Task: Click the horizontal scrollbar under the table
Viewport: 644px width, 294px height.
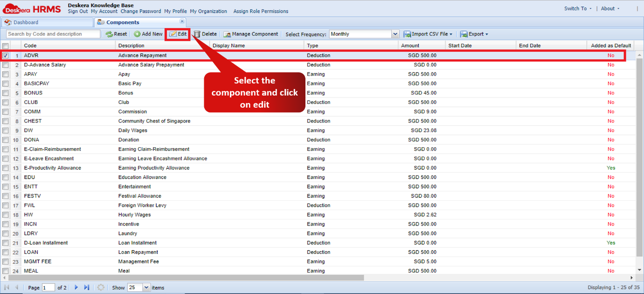Action: pyautogui.click(x=186, y=277)
